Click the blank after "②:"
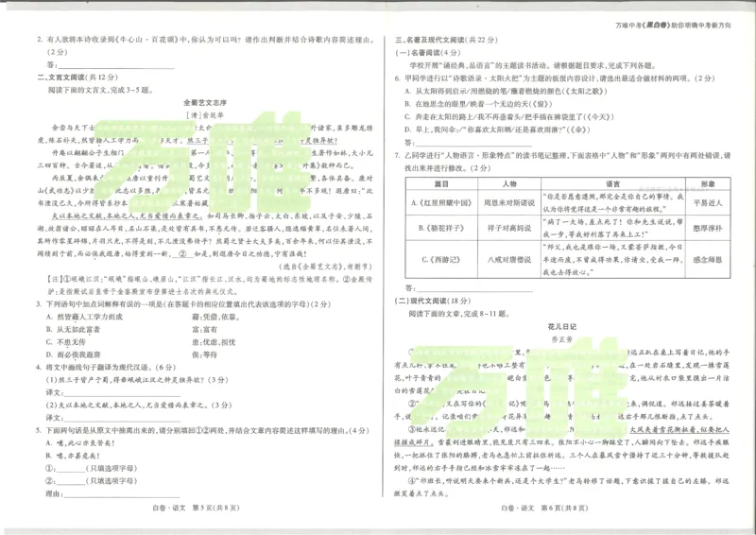This screenshot has height=535, width=756. pos(70,481)
